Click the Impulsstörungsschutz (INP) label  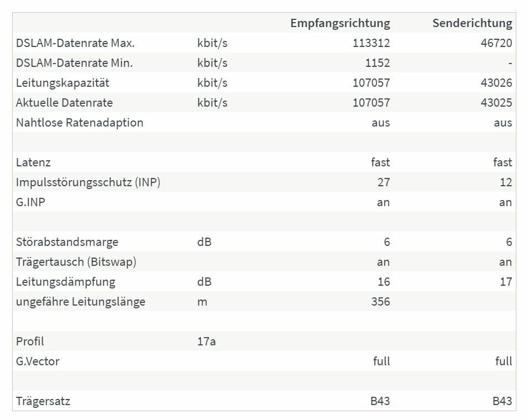pyautogui.click(x=88, y=182)
